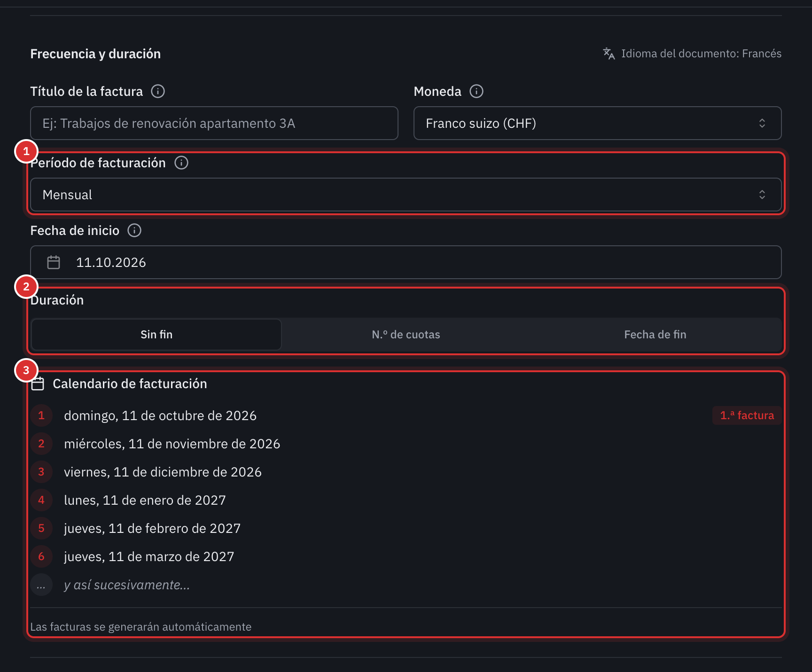Click the 1.ª factura badge
This screenshot has width=812, height=672.
[x=747, y=415]
